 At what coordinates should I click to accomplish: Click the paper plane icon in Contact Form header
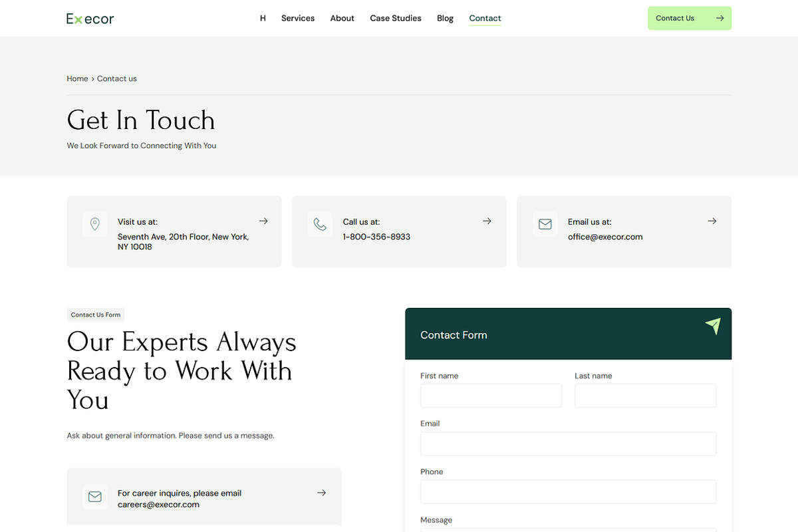click(713, 326)
